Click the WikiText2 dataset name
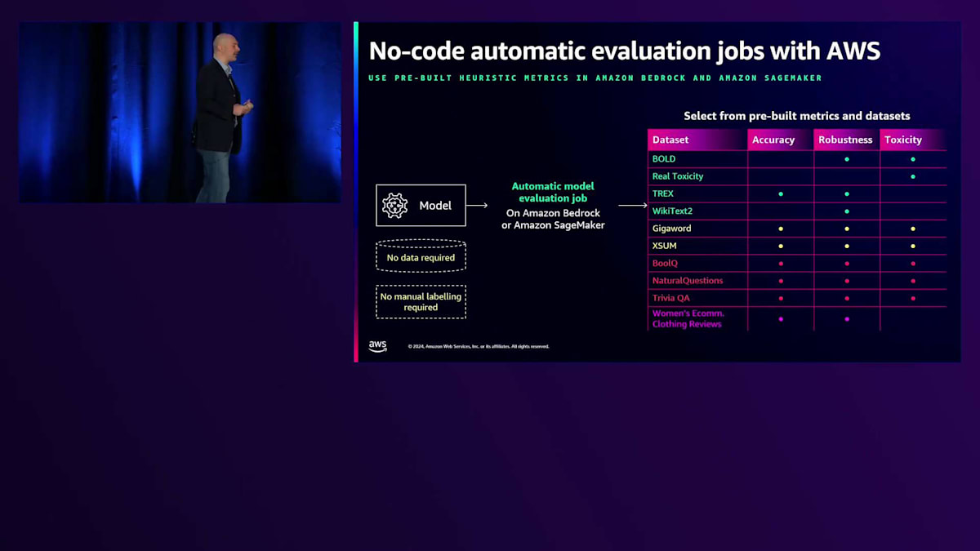Viewport: 980px width, 551px height. pyautogui.click(x=672, y=211)
